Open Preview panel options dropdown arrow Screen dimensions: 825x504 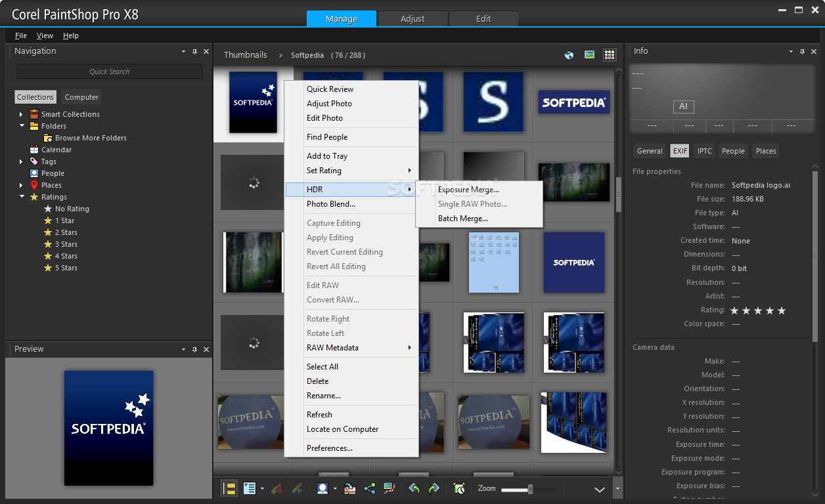183,349
